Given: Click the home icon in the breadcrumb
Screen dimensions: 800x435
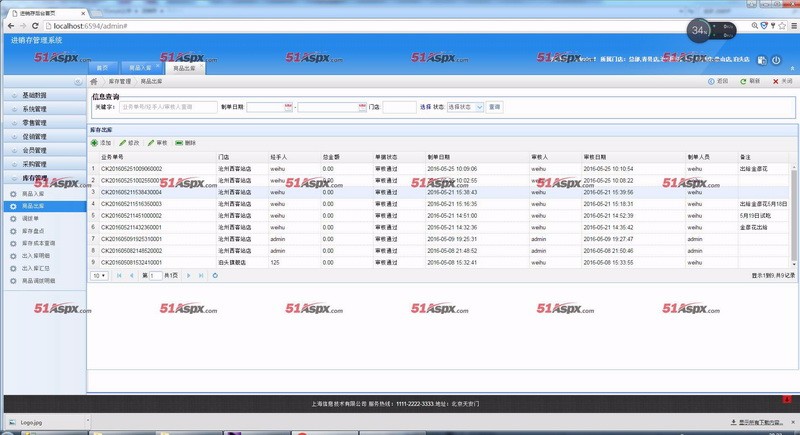Looking at the screenshot, I should pos(94,82).
